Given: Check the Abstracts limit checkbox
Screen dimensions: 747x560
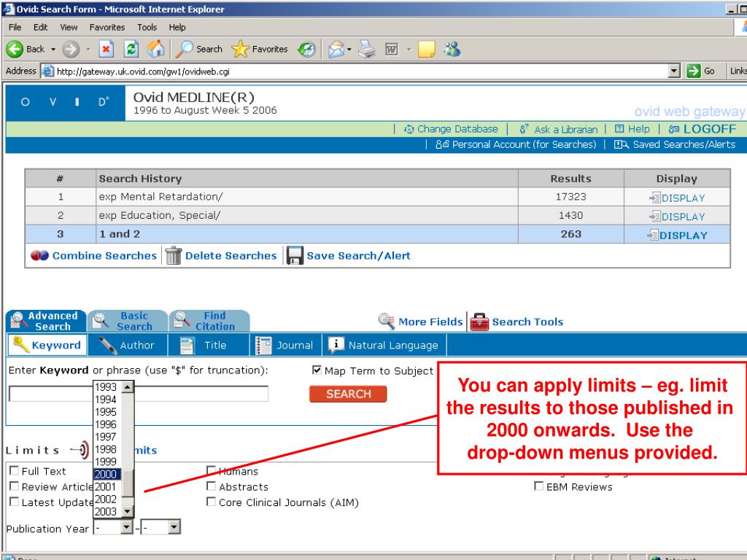Looking at the screenshot, I should click(x=211, y=486).
